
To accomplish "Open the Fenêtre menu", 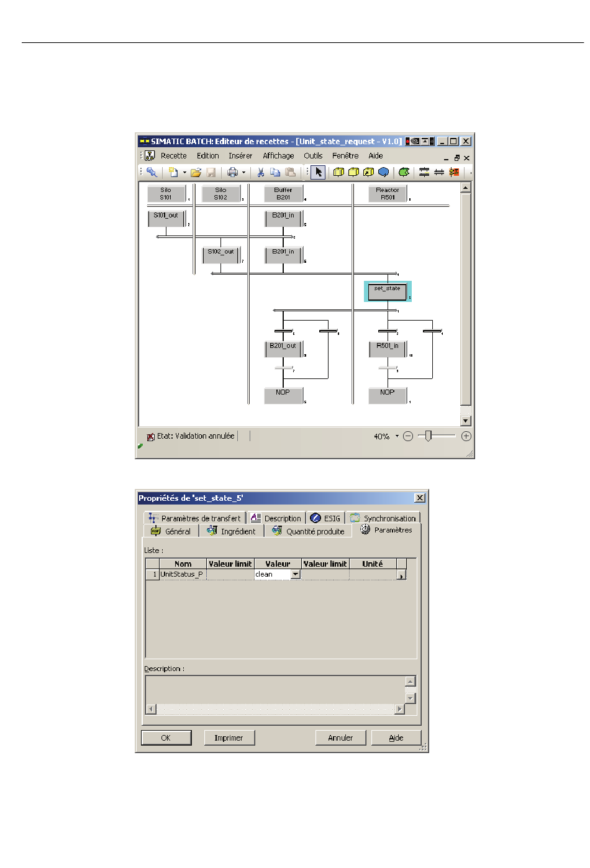I will click(345, 156).
